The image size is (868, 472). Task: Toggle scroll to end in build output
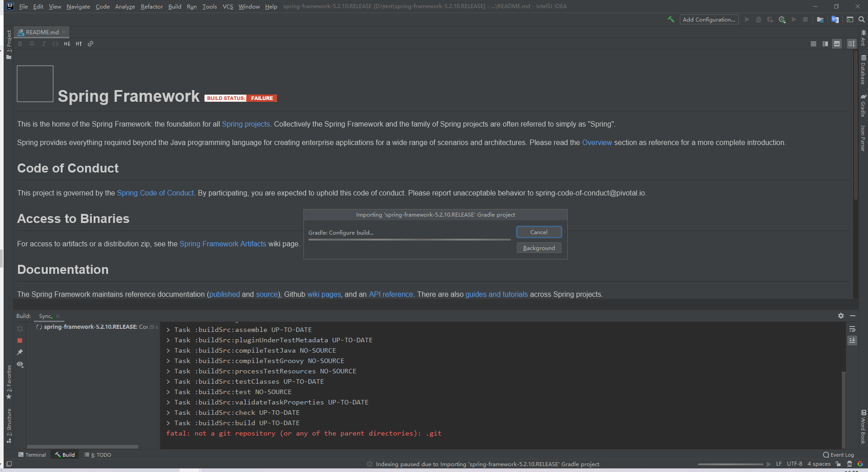[852, 340]
